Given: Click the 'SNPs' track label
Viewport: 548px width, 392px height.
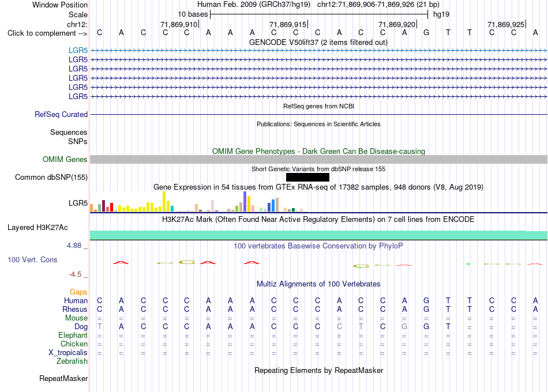Looking at the screenshot, I should (x=78, y=141).
